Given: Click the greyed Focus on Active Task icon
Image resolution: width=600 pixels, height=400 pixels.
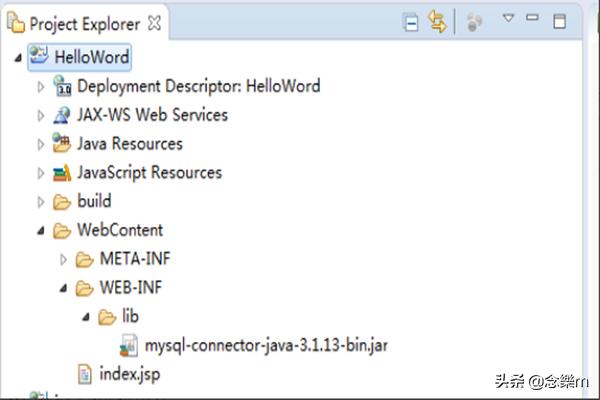Looking at the screenshot, I should [x=475, y=21].
